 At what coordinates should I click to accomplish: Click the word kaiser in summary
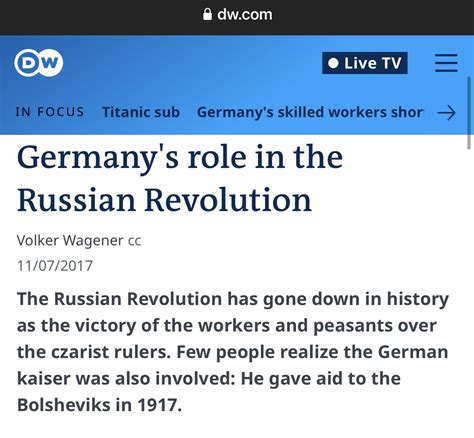43,378
